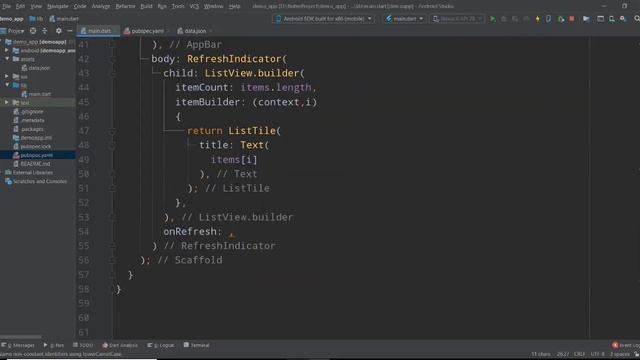Open the Terminal tool window
The image size is (640, 360).
(x=196, y=345)
